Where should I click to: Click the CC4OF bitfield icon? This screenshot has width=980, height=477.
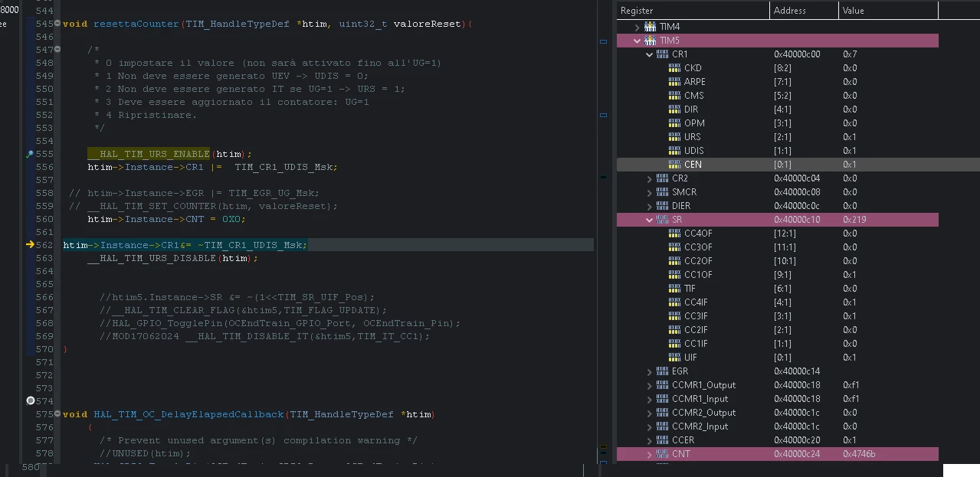click(674, 234)
